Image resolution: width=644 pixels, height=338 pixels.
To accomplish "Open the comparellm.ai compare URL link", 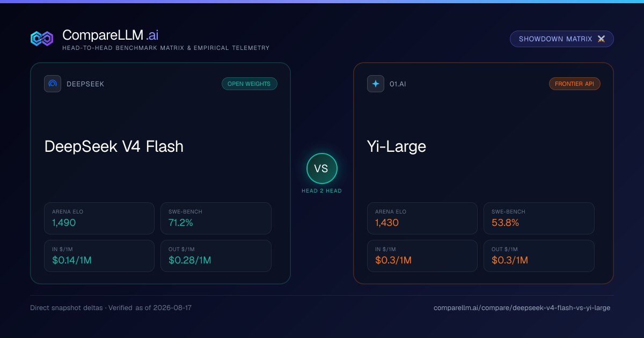I will tap(522, 308).
